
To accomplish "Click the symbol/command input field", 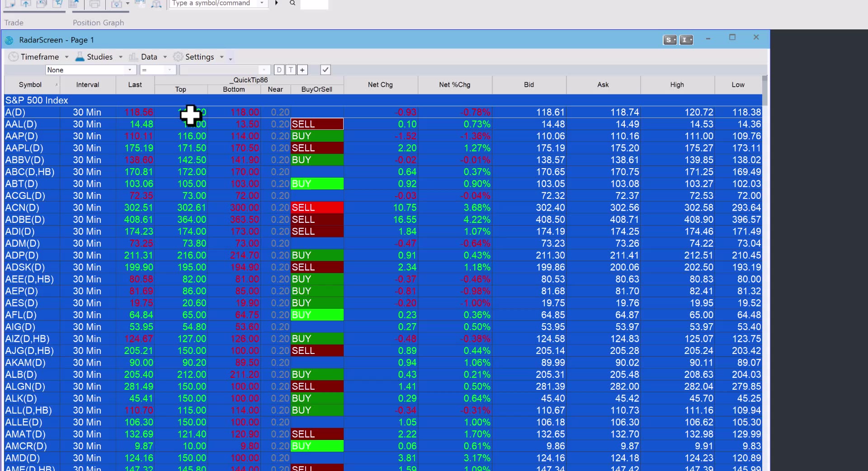I will tap(212, 4).
